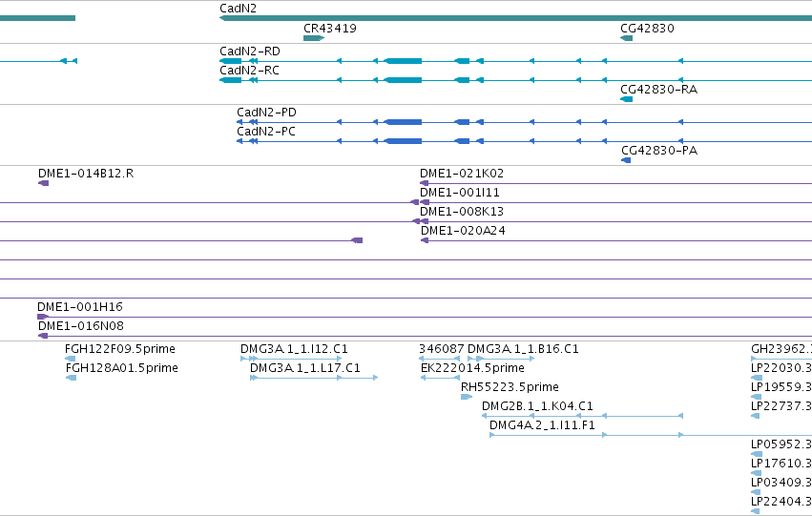Select the CadN2-RC transcript label

coord(249,71)
